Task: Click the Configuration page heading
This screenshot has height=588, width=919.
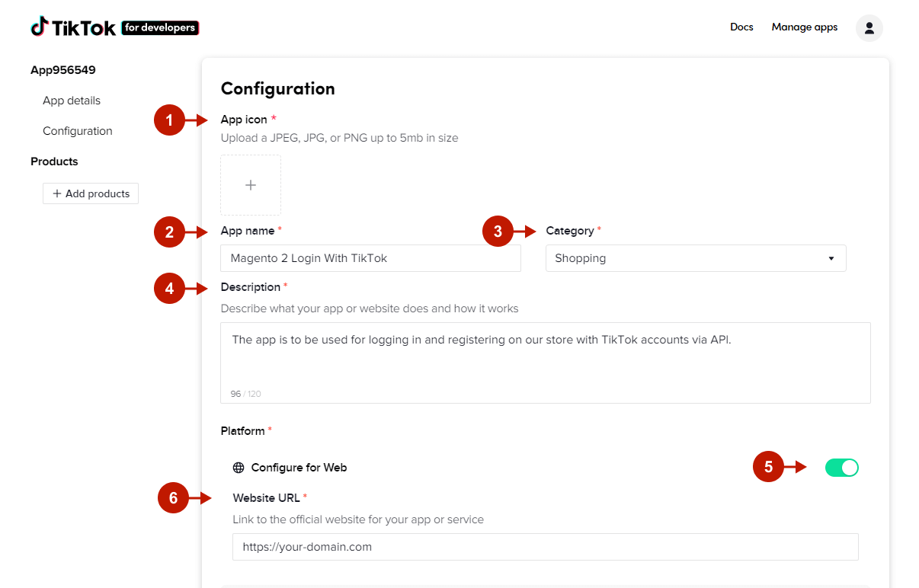Action: [x=278, y=89]
